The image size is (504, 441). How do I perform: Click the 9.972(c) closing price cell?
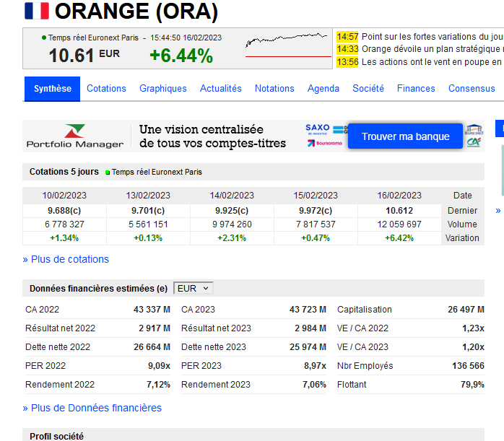tap(316, 211)
